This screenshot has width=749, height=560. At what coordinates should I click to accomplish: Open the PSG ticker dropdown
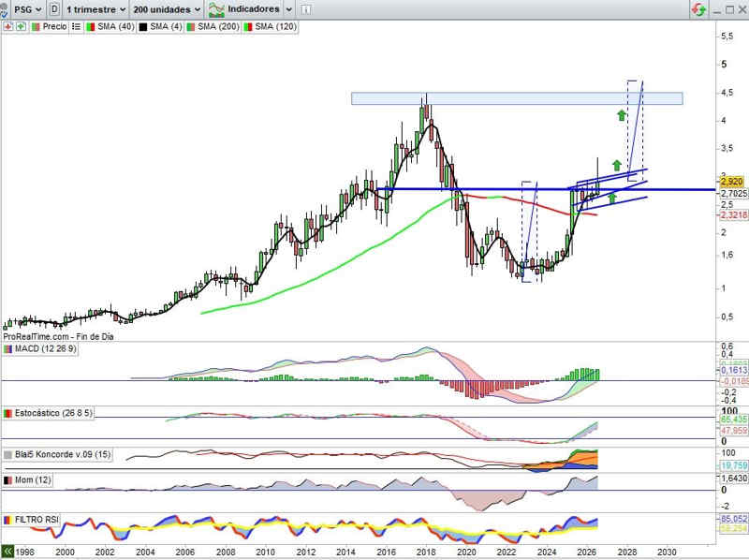(27, 9)
